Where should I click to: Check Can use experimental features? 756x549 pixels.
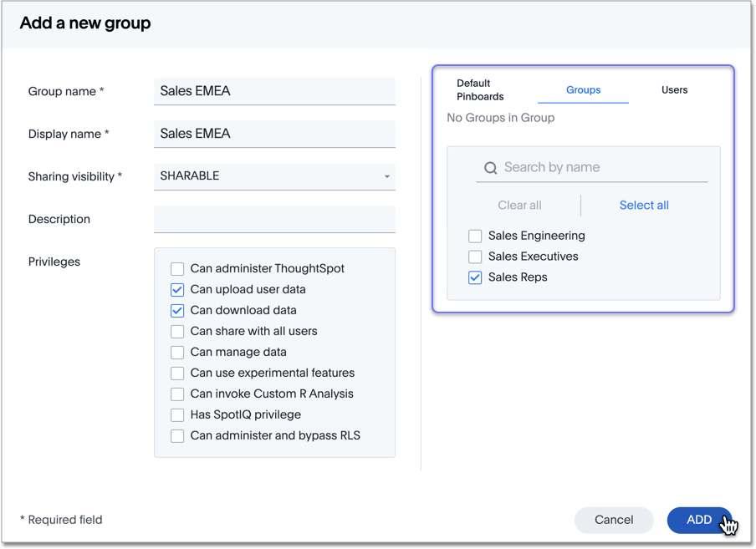tap(177, 373)
